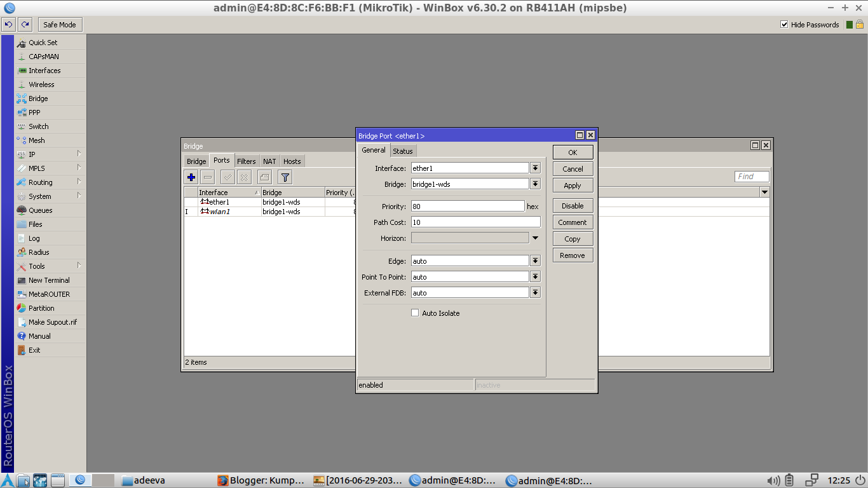Apply the bridge port settings
The width and height of the screenshot is (868, 488).
572,185
